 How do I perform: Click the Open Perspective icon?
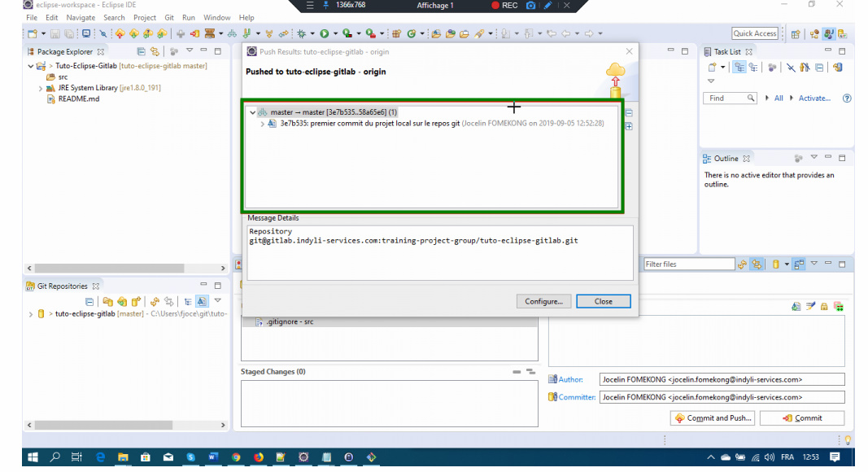tap(796, 34)
